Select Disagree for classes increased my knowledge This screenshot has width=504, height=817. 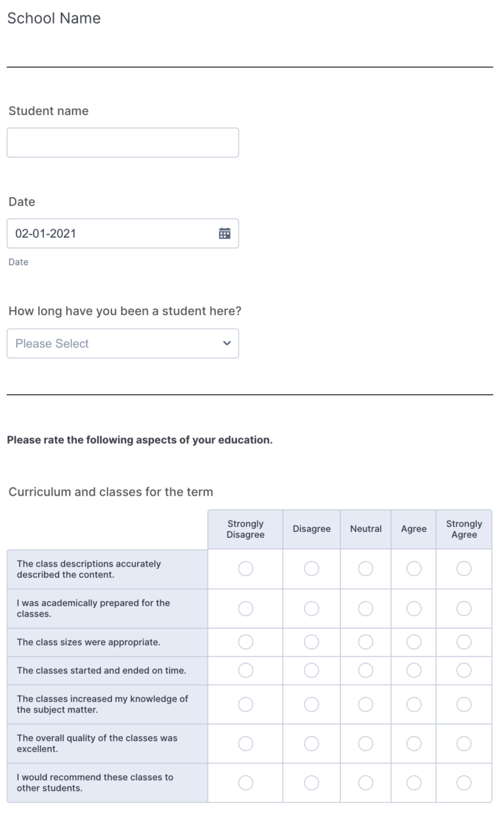[311, 703]
